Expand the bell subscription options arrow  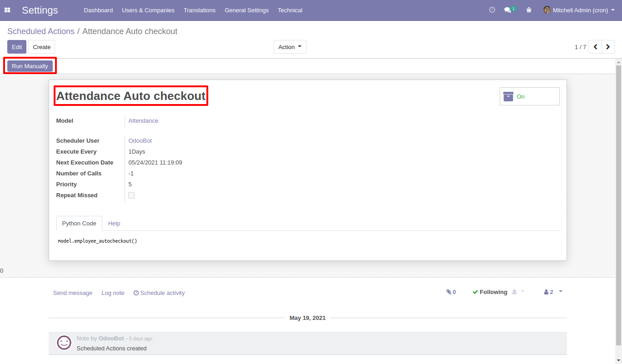(522, 291)
